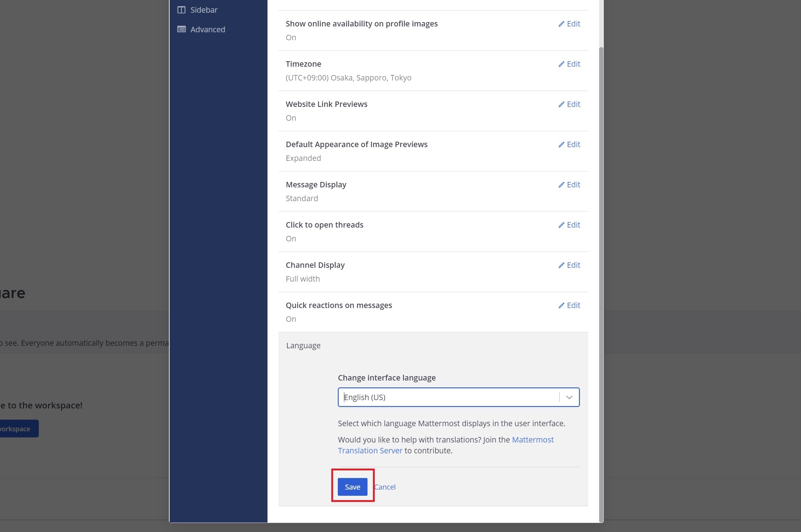The image size is (801, 532).
Task: Open the Advanced settings tab
Action: tap(208, 29)
